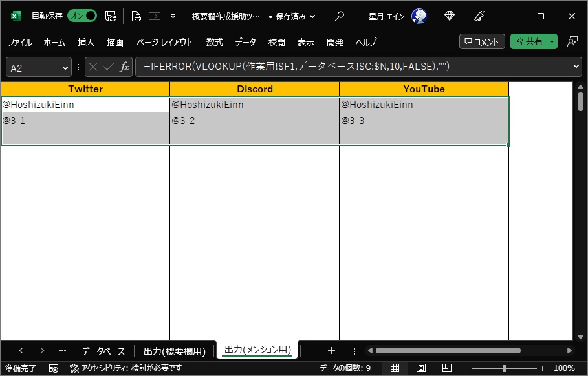Expand the formula bar with its chevron
This screenshot has width=588, height=376.
click(578, 66)
